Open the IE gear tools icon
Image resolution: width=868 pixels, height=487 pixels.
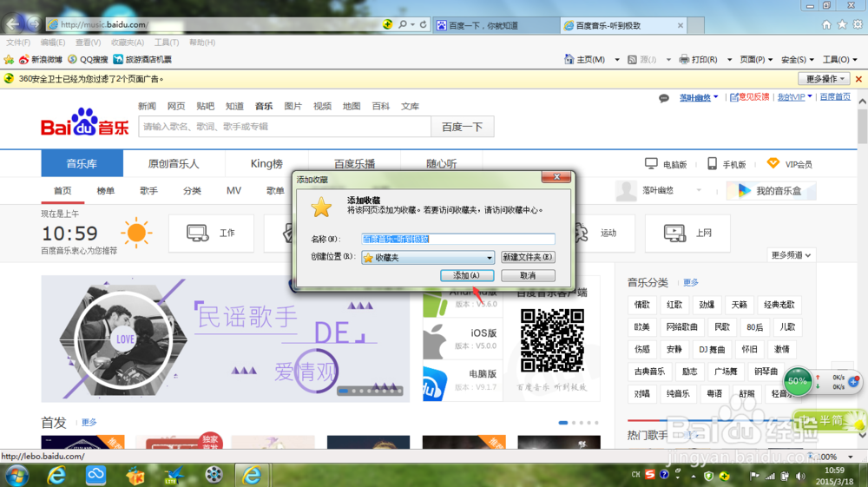[x=858, y=24]
